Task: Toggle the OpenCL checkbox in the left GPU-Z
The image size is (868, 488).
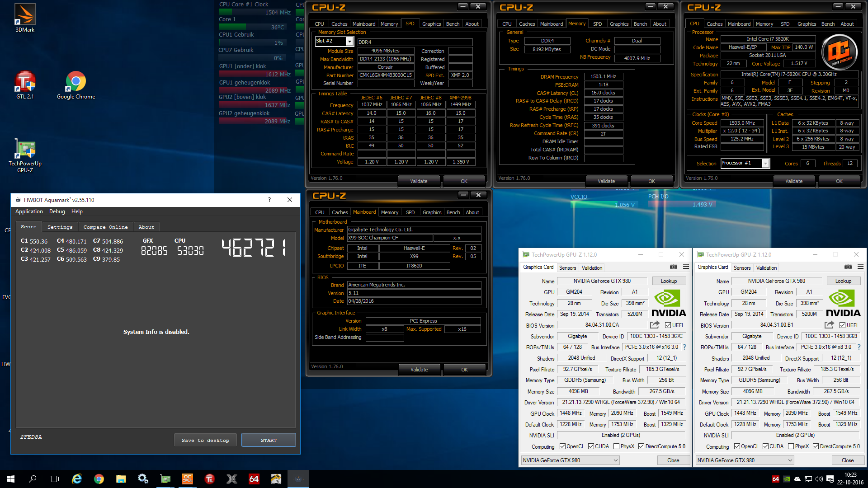Action: point(562,446)
